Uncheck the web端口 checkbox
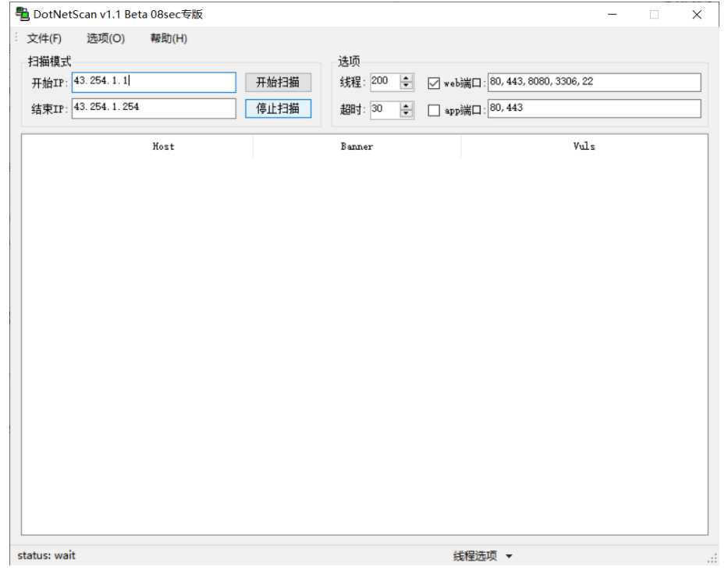728x570 pixels. (434, 83)
